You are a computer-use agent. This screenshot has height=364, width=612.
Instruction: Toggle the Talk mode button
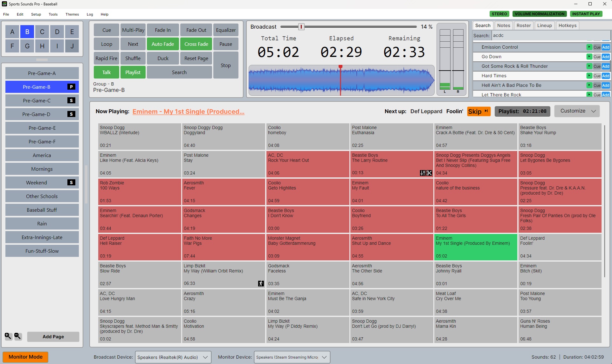coord(107,72)
